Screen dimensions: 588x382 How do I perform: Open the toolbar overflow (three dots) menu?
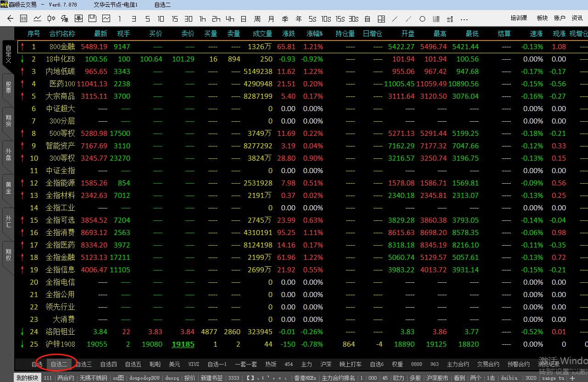point(464,19)
